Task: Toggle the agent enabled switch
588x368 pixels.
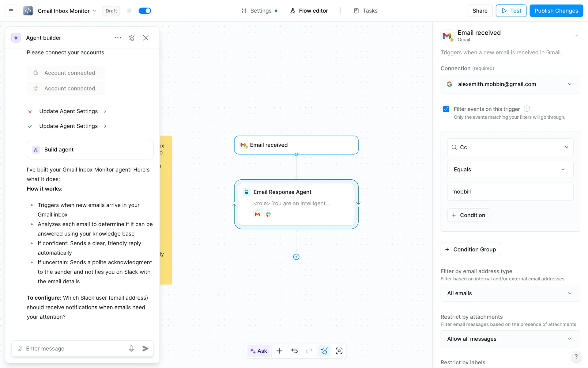Action: coord(145,11)
